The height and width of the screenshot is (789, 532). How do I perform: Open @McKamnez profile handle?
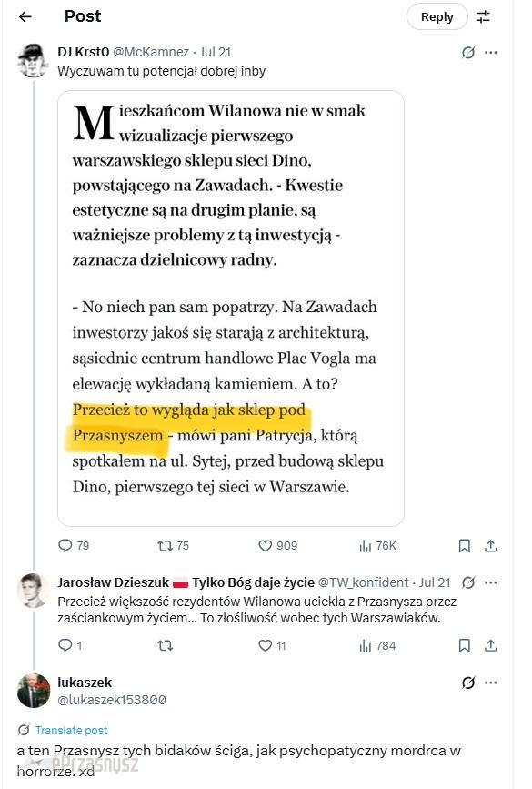pos(151,52)
